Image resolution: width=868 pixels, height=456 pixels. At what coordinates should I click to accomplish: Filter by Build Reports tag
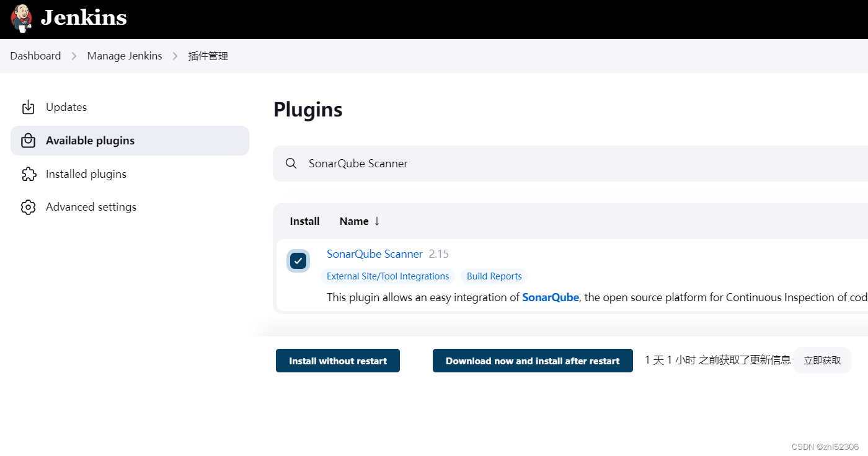pos(494,276)
